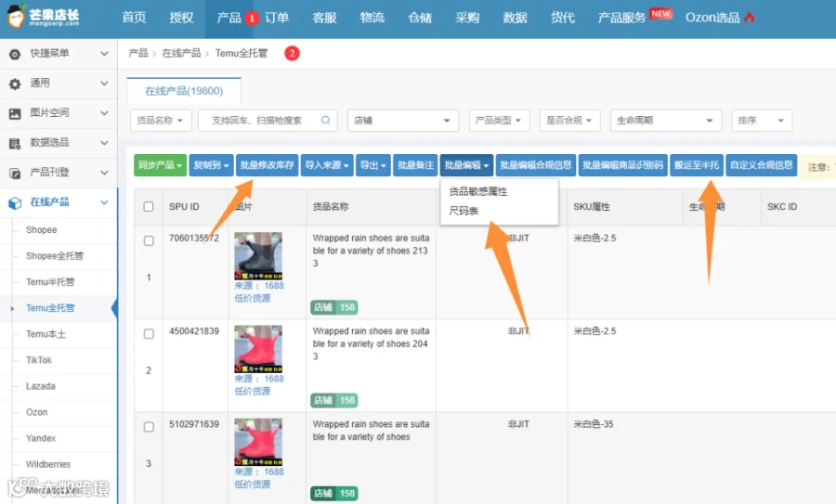Click the green 同步产品 button
This screenshot has width=836, height=504.
click(x=160, y=165)
